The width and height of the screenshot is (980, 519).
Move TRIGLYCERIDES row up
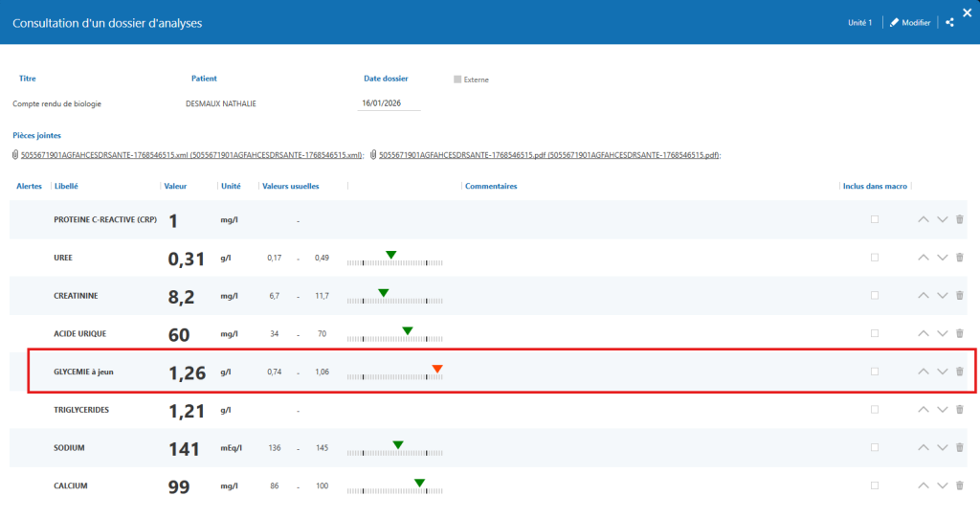[924, 410]
